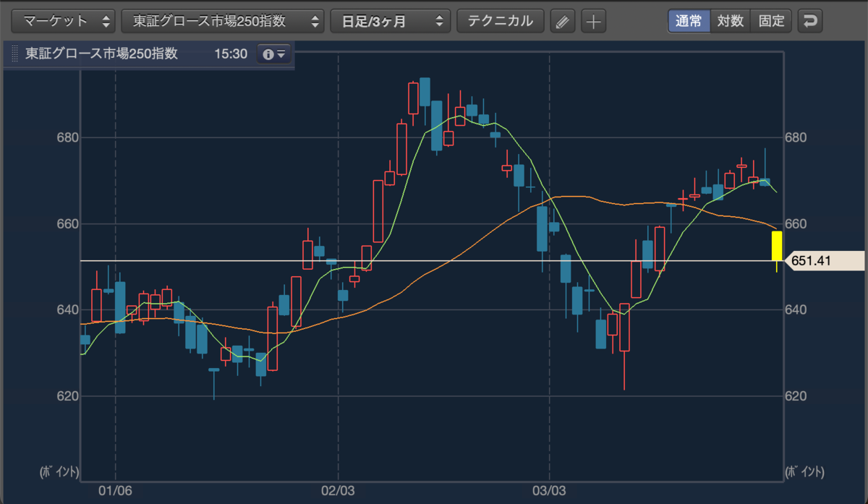Click the yellow latest candlestick
868x504 pixels.
coord(777,246)
